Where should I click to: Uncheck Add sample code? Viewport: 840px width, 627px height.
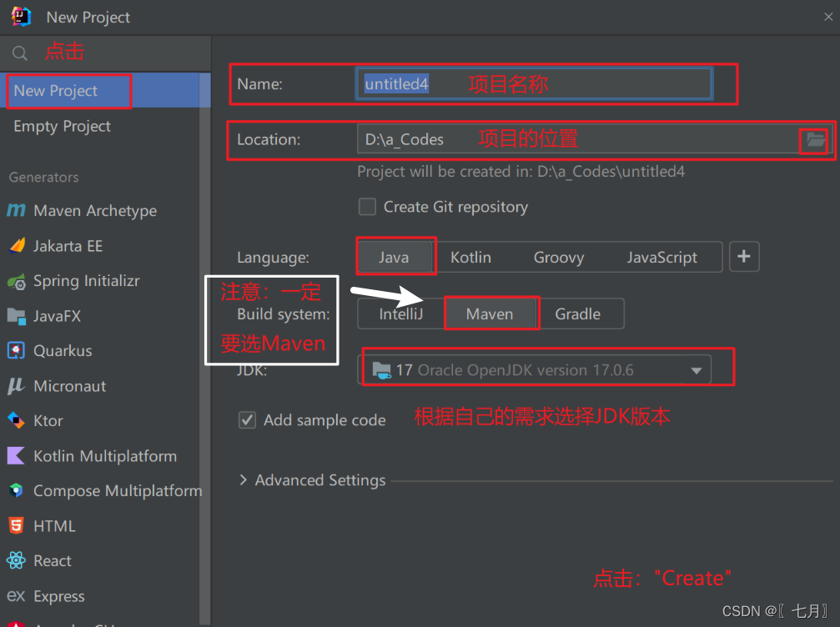tap(247, 419)
